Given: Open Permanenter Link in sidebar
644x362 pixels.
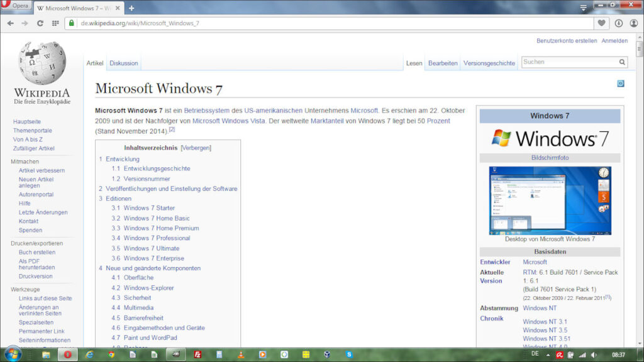Looking at the screenshot, I should pos(42,331).
